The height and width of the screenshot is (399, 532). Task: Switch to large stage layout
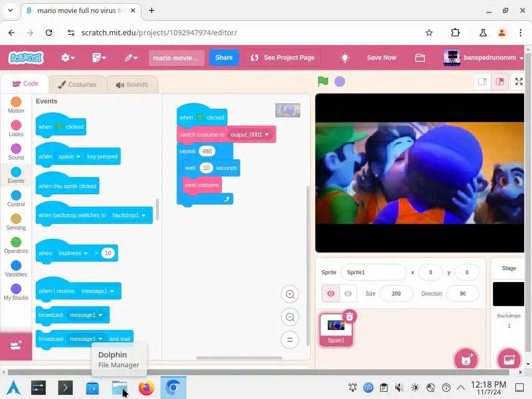500,82
